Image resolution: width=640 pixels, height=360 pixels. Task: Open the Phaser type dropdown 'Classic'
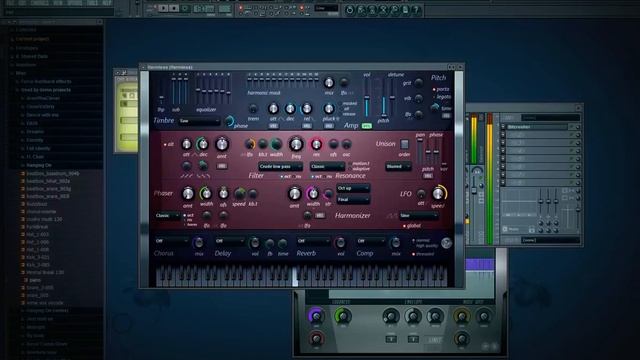168,216
